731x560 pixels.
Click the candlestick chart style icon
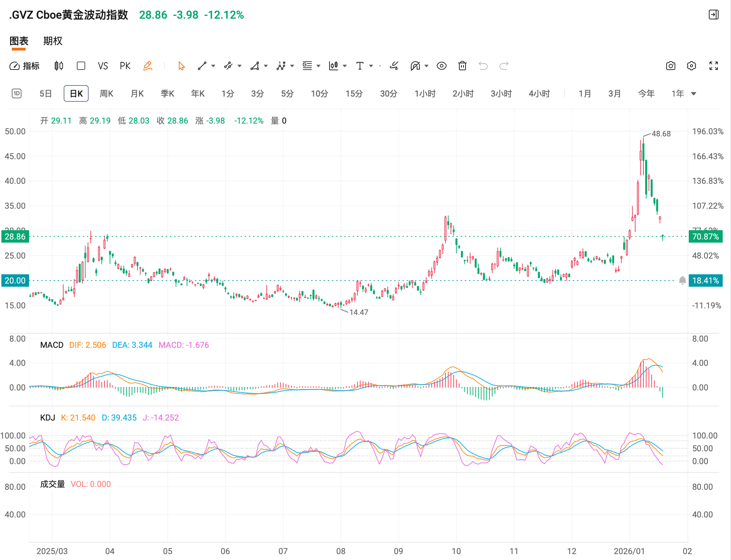[x=59, y=66]
